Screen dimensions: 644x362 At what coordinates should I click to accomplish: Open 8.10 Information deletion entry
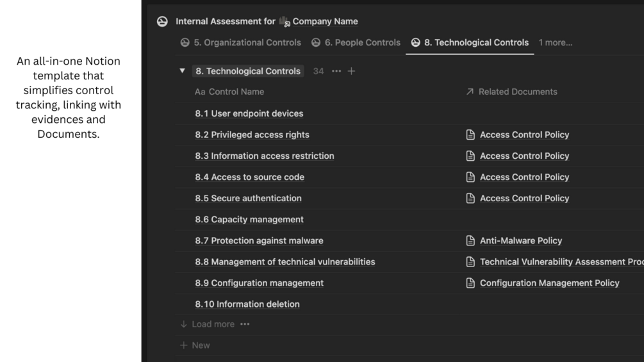click(x=247, y=304)
